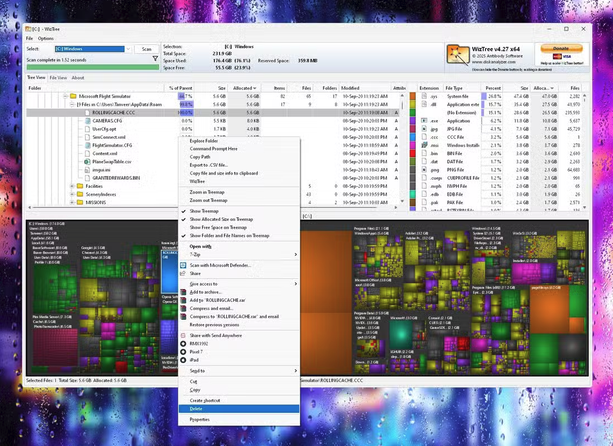Click the .exe application icon
Viewport: 613px width, 446px height.
[424, 121]
